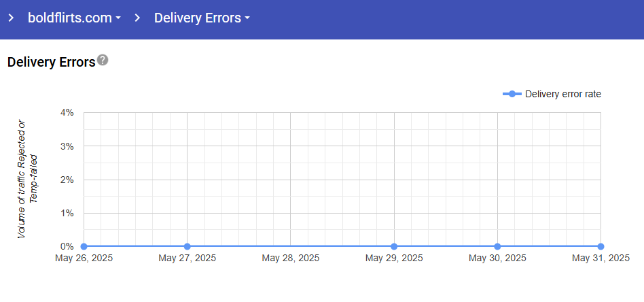Click the May 26, 2025 axis label
Image resolution: width=644 pixels, height=302 pixels.
[84, 258]
